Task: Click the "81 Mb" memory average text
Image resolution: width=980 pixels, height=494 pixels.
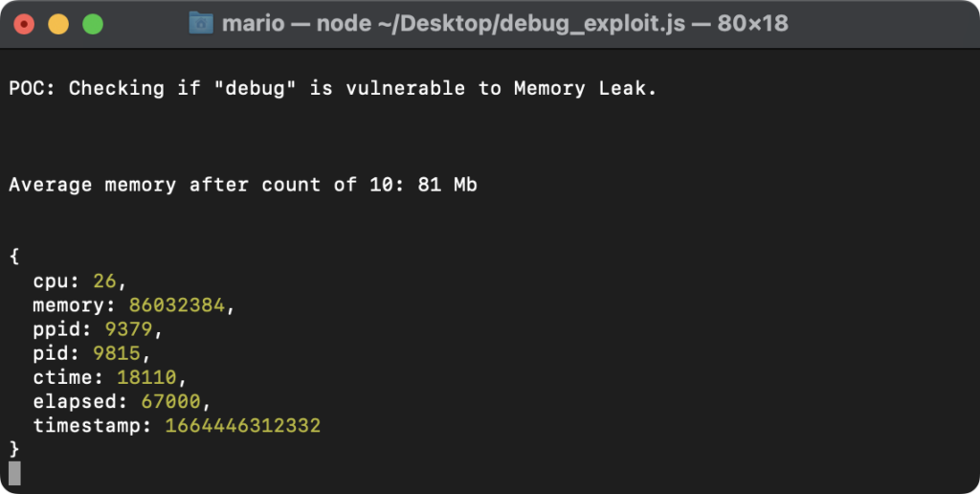Action: point(448,185)
